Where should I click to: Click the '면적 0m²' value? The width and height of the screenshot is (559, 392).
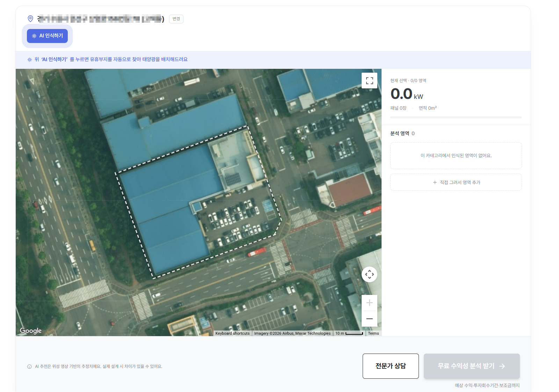428,108
